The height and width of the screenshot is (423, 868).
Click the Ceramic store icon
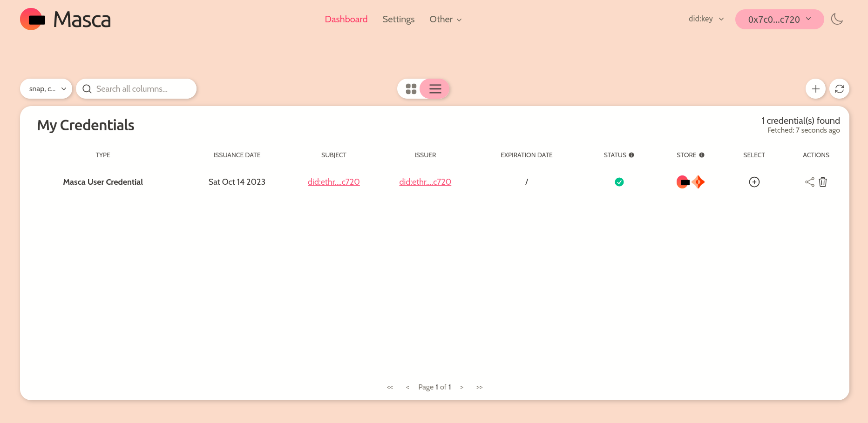click(698, 182)
